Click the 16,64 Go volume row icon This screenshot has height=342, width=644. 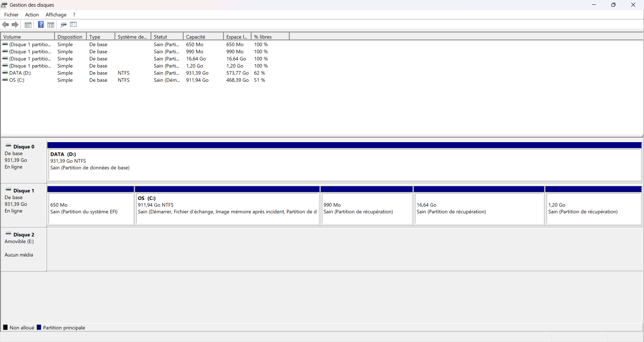(x=5, y=58)
